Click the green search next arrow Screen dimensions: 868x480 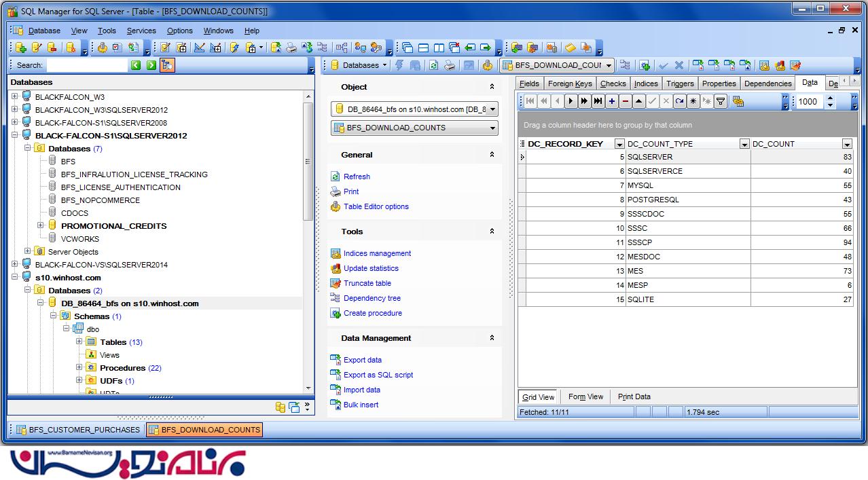[151, 65]
